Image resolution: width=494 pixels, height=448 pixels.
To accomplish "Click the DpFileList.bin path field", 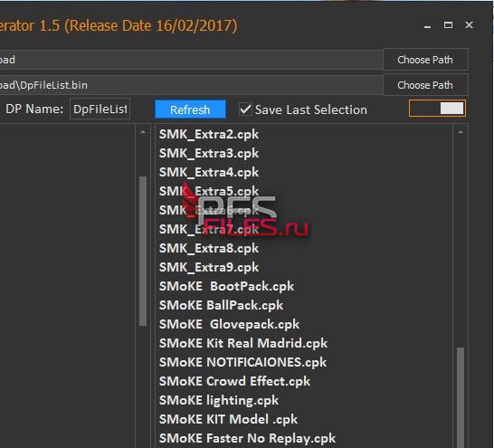I will (190, 85).
